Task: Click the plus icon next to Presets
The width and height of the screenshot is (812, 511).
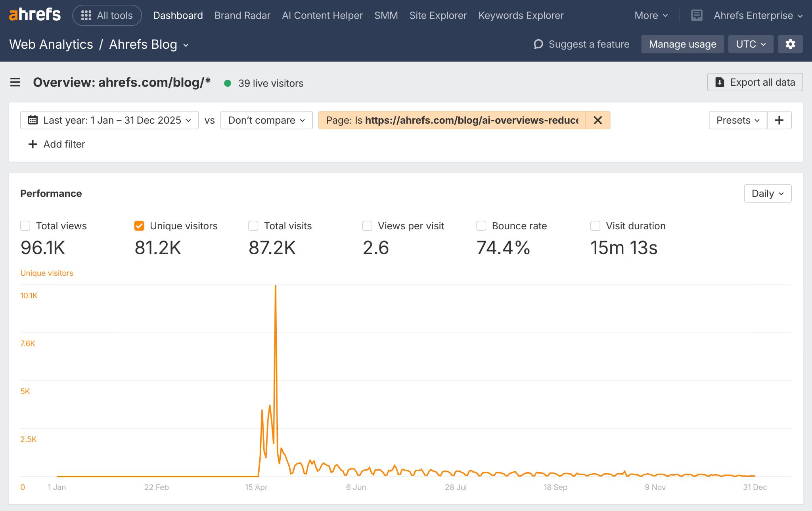Action: [x=779, y=120]
